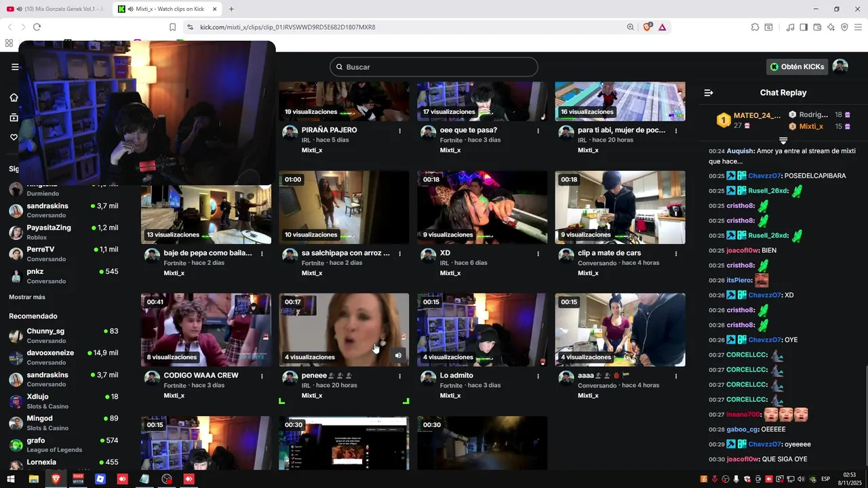Open Windows Start menu

tap(11, 479)
